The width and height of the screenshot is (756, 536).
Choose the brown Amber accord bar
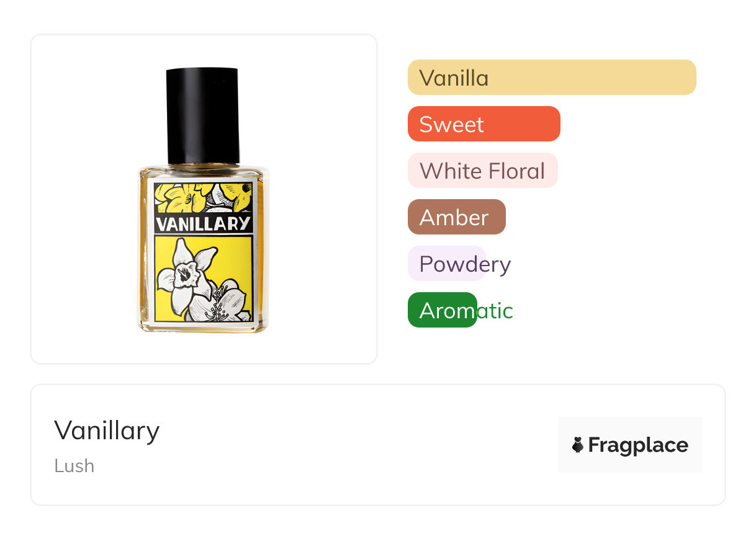click(456, 217)
